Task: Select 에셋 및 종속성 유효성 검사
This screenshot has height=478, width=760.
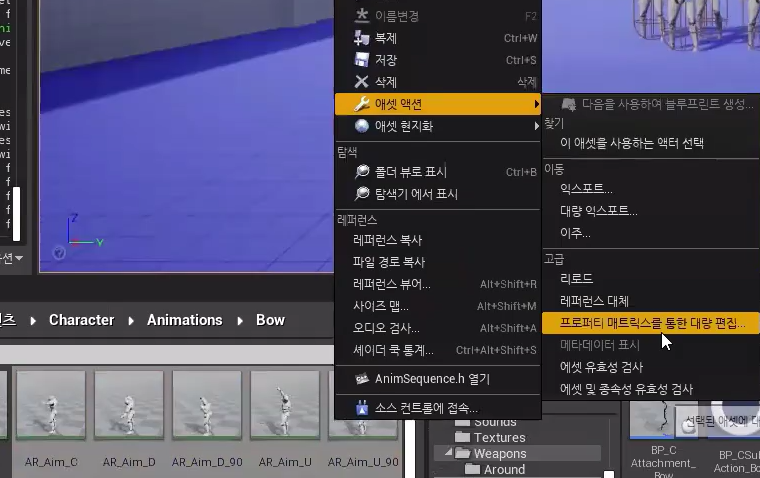Action: tap(651, 389)
